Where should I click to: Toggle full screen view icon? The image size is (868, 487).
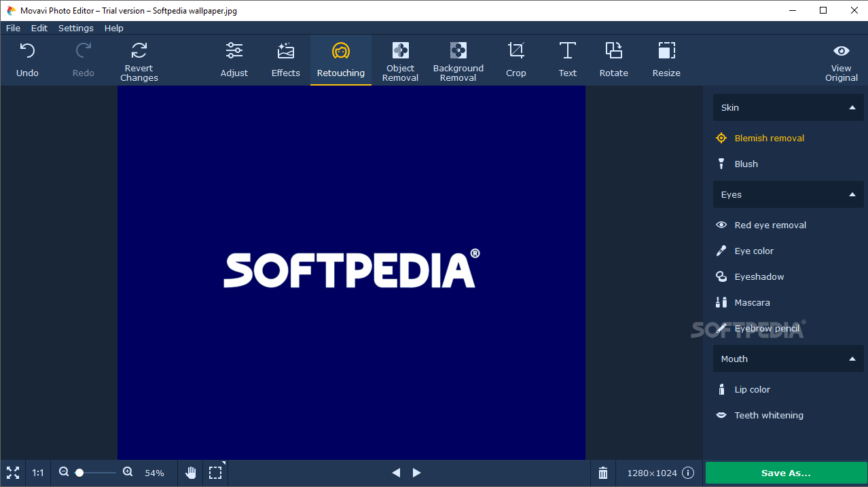pyautogui.click(x=13, y=473)
